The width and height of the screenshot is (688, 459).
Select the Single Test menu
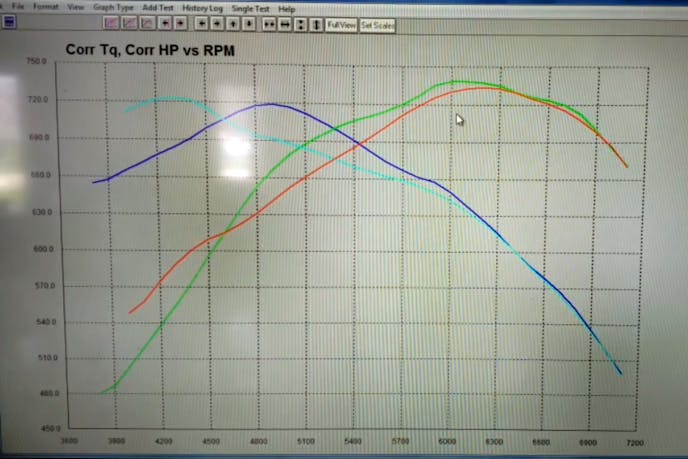[x=251, y=7]
